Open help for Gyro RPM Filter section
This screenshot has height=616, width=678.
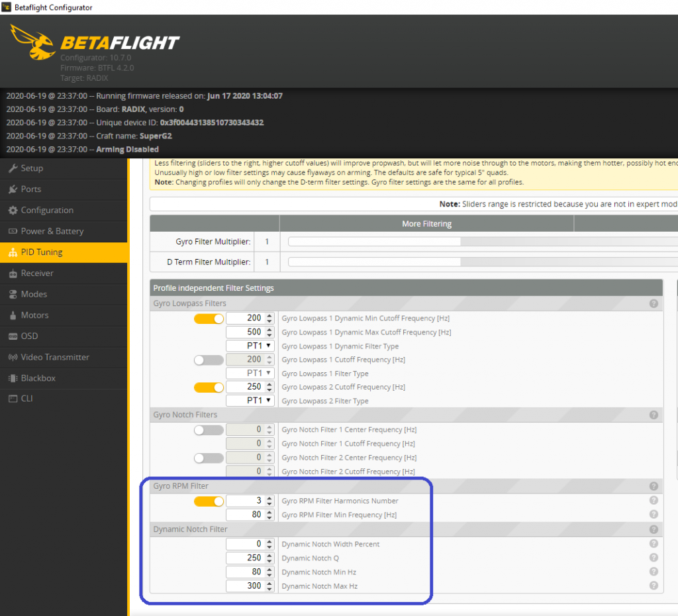(x=654, y=486)
